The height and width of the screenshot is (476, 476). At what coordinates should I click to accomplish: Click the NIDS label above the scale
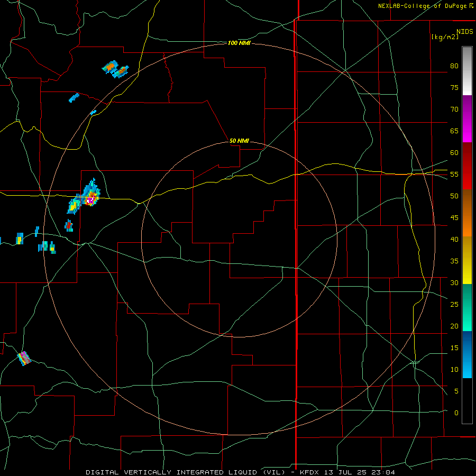(x=465, y=31)
